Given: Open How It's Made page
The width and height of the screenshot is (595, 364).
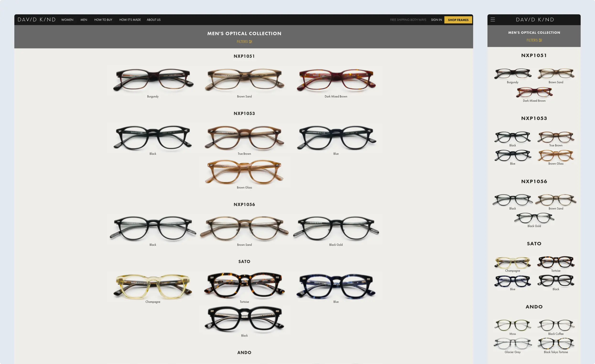Looking at the screenshot, I should point(130,20).
